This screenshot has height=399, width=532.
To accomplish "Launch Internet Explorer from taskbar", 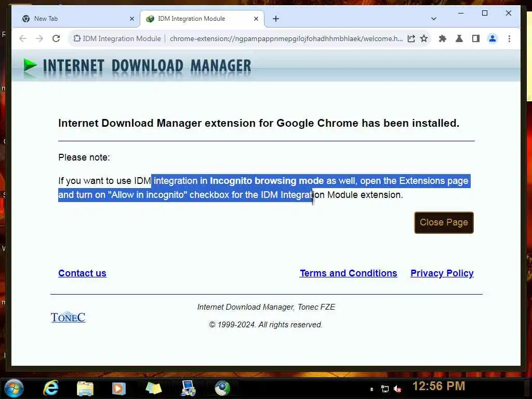I will coord(51,388).
